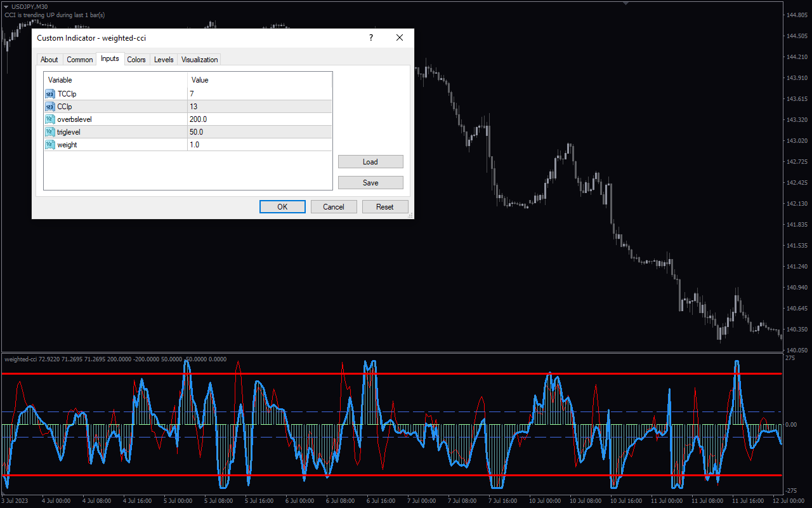Click the 275 indicator scale label

[790, 359]
